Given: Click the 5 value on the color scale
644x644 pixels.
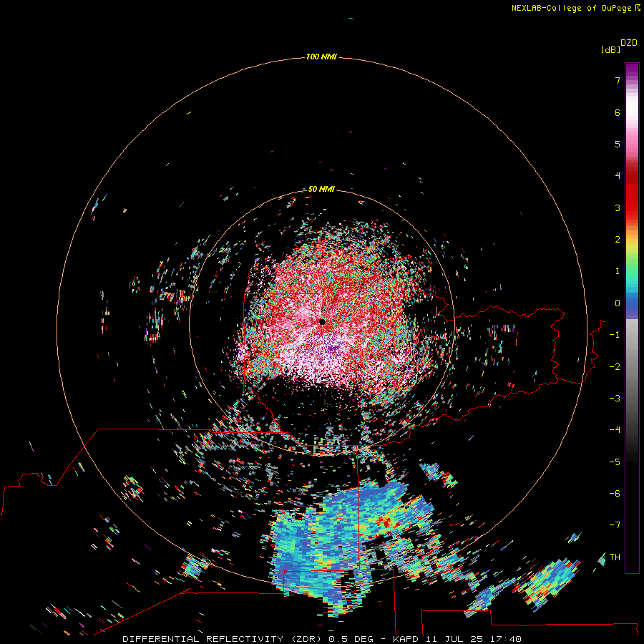Looking at the screenshot, I should [618, 144].
